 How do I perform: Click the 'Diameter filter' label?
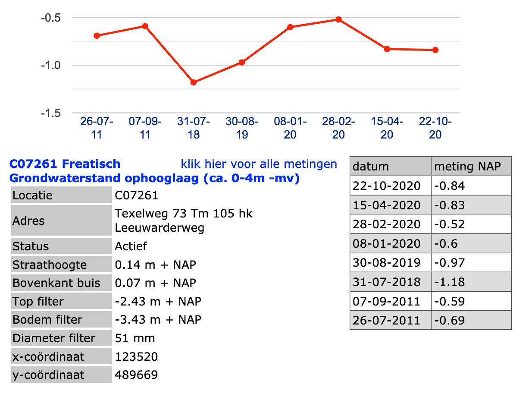(61, 338)
